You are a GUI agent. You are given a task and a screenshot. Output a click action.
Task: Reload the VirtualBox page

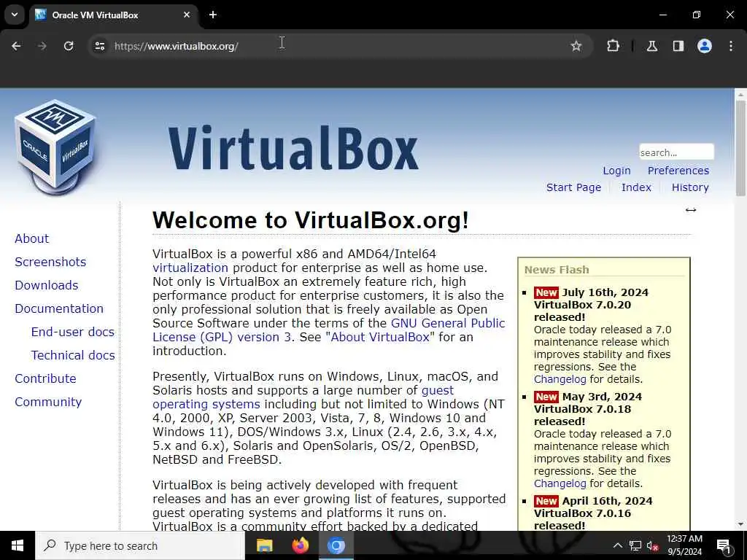pyautogui.click(x=69, y=46)
